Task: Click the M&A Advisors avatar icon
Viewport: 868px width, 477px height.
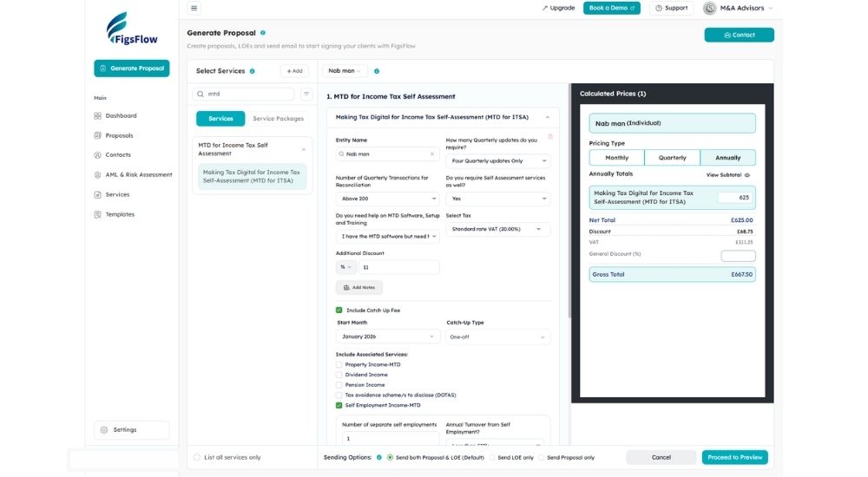Action: click(710, 8)
